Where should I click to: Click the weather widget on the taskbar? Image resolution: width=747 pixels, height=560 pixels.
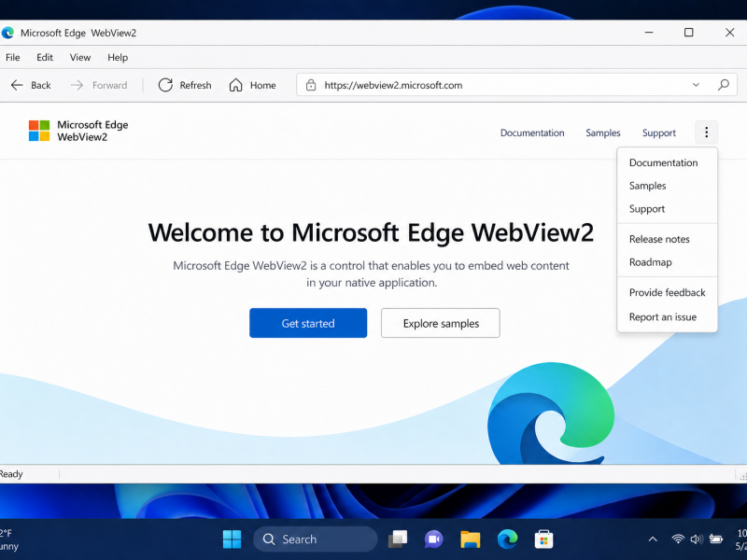point(9,539)
